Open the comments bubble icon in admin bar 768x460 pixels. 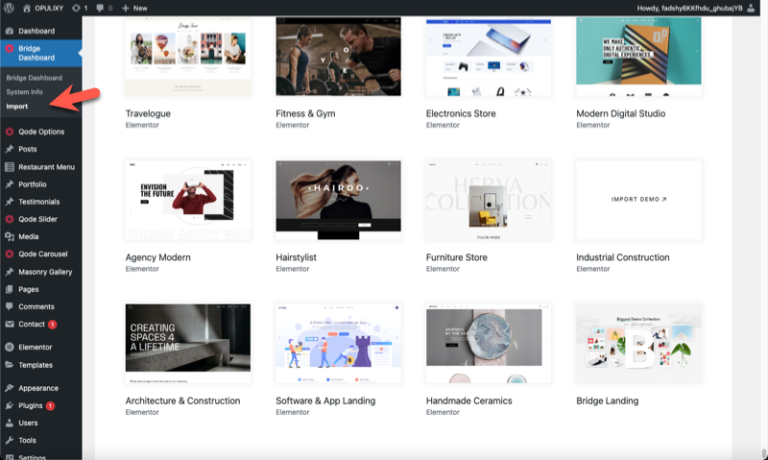coord(101,8)
